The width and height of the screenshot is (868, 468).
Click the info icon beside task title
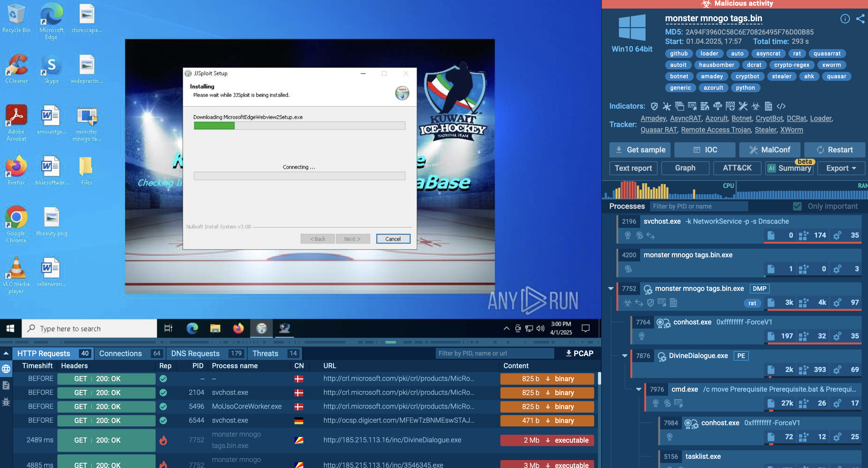[845, 18]
